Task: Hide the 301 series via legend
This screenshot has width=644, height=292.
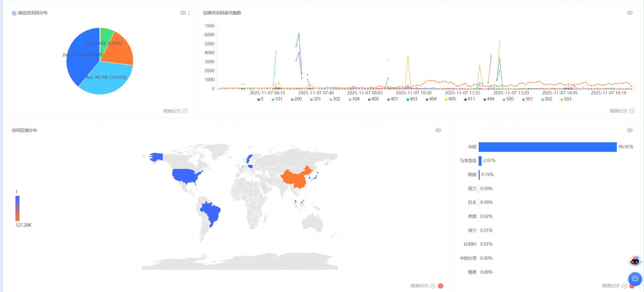Action: click(x=315, y=99)
